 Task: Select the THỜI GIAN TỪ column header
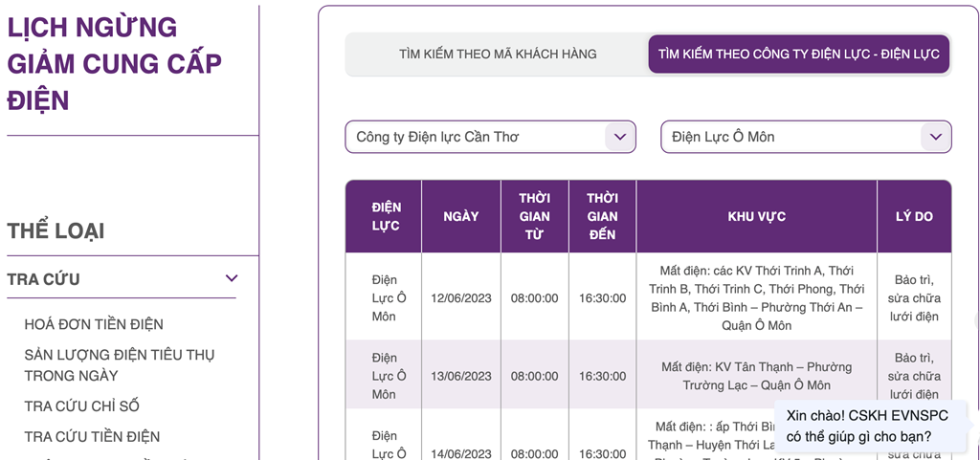pyautogui.click(x=534, y=216)
